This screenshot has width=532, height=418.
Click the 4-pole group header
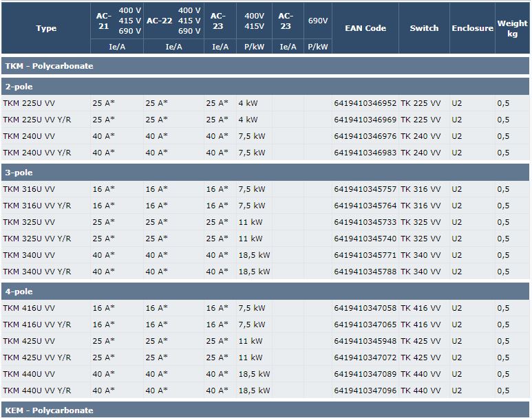point(19,291)
